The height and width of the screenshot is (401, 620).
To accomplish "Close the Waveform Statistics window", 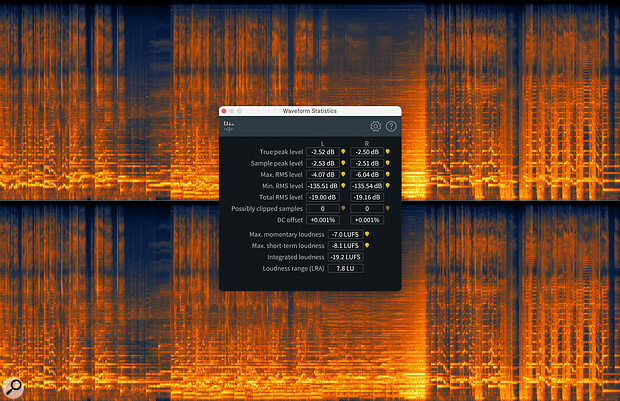I will click(224, 111).
